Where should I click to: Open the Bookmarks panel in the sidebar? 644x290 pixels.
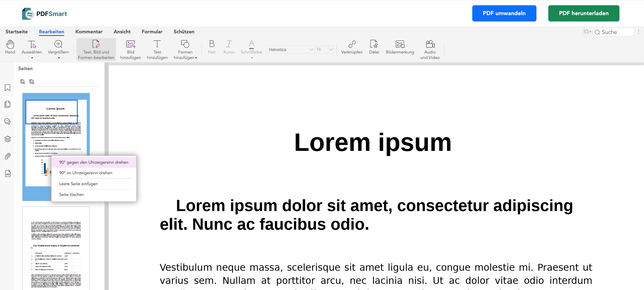click(7, 88)
